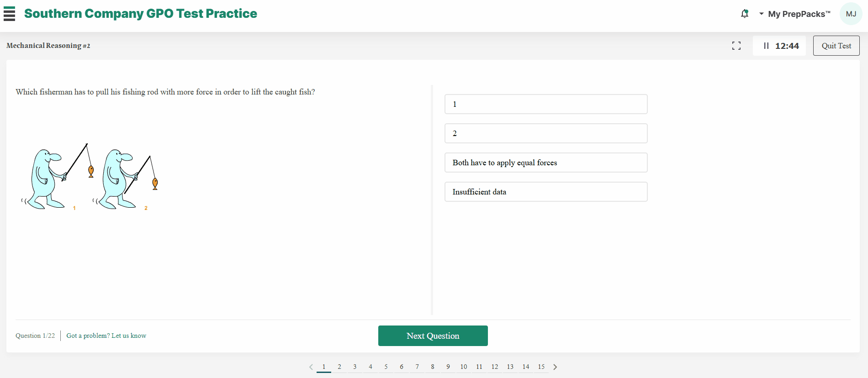
Task: Go to previous page of question numbers
Action: point(311,367)
